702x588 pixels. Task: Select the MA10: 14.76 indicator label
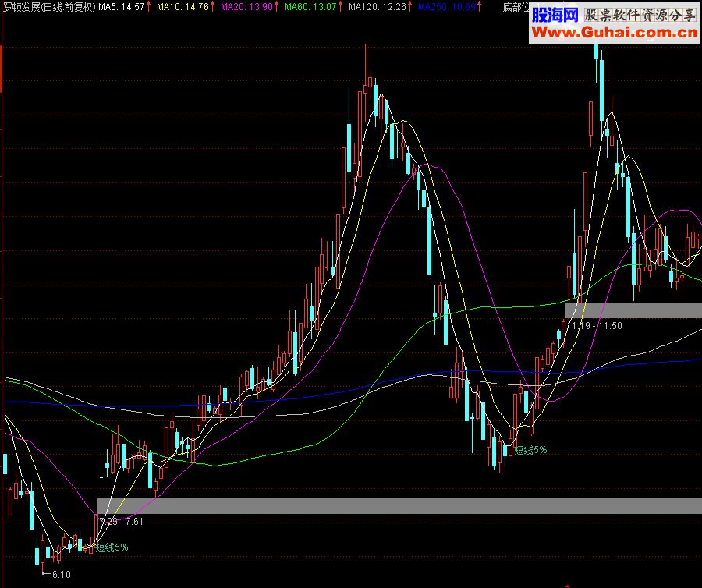click(183, 7)
